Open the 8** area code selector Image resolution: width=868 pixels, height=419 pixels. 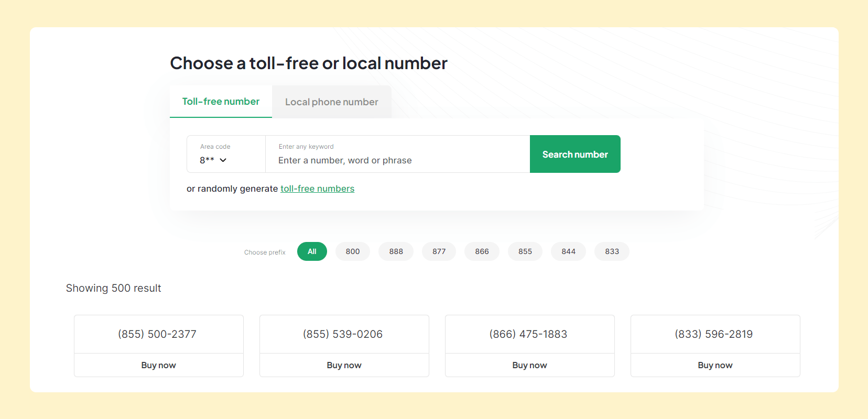point(226,154)
